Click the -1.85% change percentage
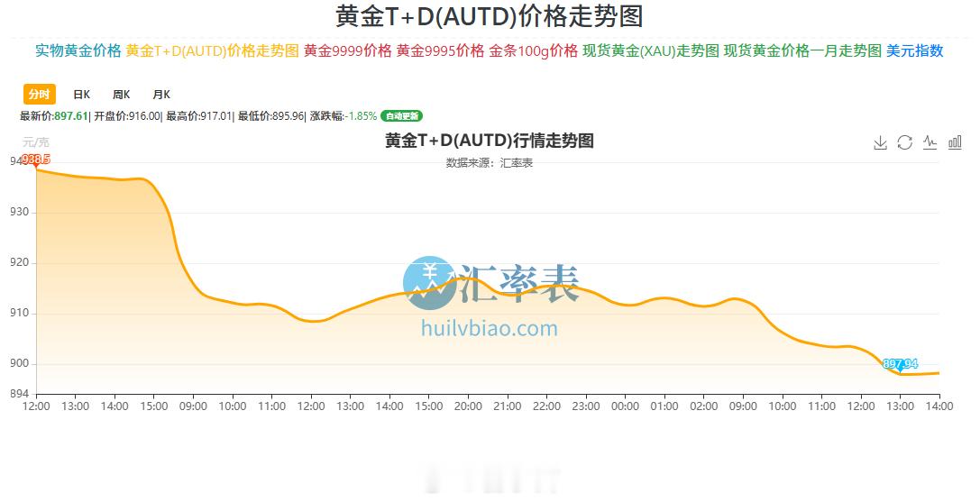Image resolution: width=980 pixels, height=502 pixels. pos(362,116)
